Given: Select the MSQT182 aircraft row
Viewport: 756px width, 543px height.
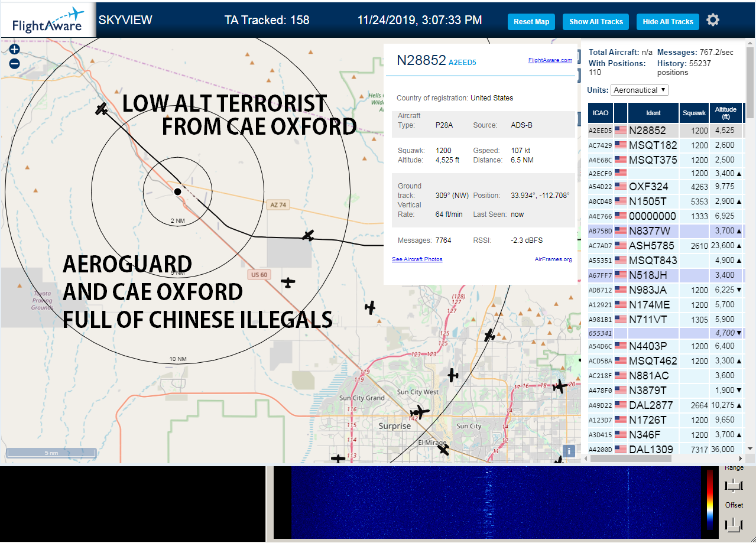Looking at the screenshot, I should (x=666, y=145).
